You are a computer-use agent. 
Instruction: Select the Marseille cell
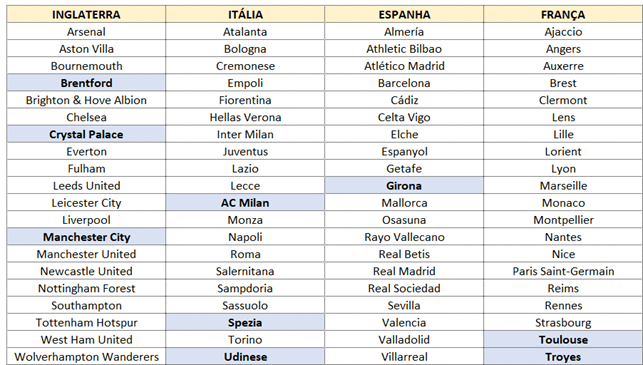tap(563, 186)
